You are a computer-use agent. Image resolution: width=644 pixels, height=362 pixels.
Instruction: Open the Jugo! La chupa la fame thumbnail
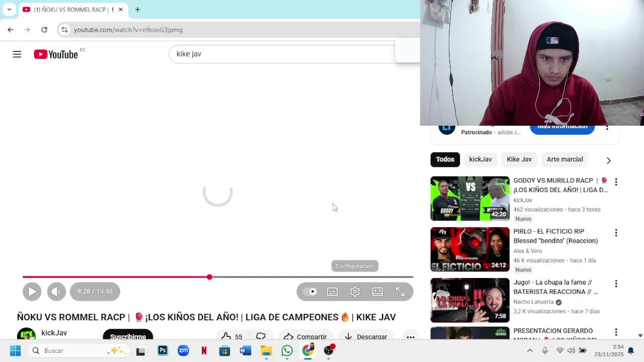coord(470,300)
